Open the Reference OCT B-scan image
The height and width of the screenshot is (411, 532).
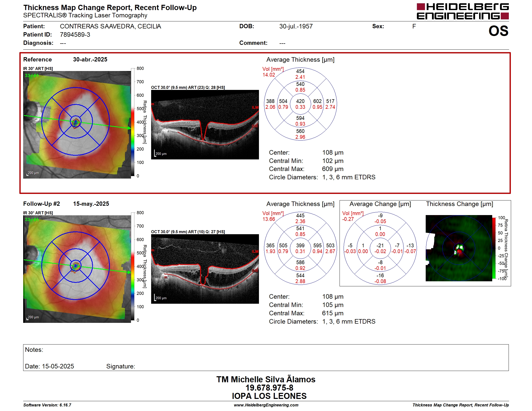pyautogui.click(x=205, y=125)
